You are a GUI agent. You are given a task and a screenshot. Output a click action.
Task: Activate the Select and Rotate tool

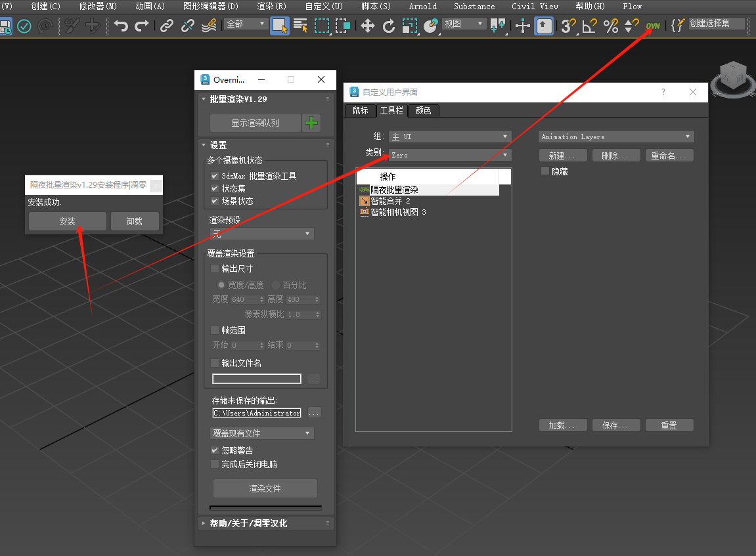pos(389,25)
